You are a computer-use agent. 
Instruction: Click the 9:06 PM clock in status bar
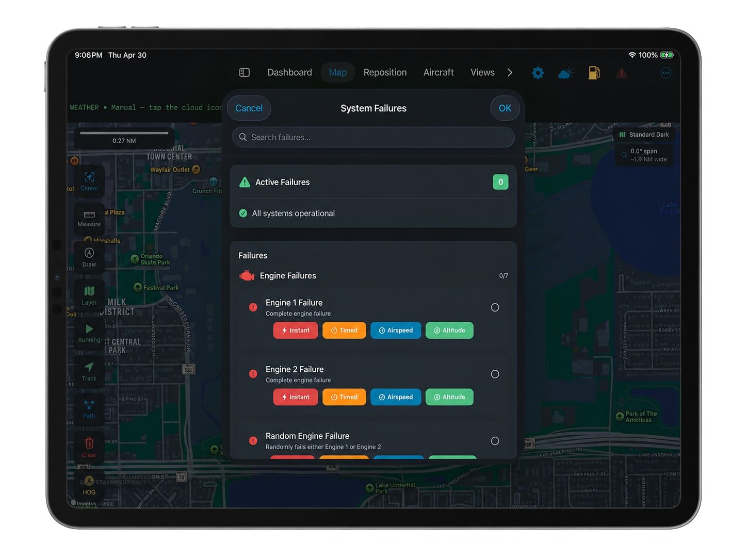coord(89,55)
